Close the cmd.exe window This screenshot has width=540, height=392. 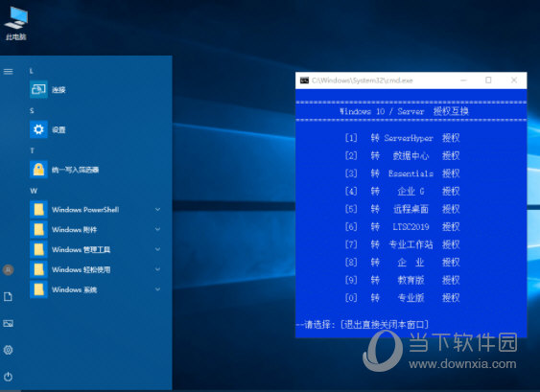point(514,81)
